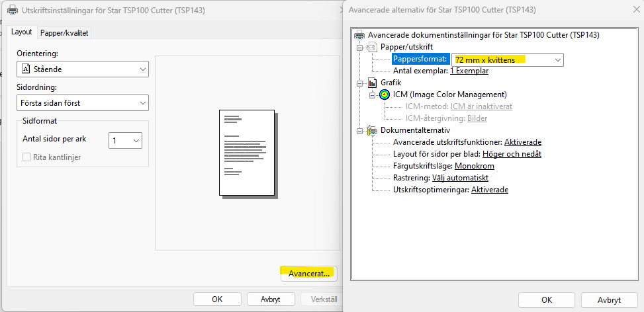Click OK in Utskriftsinställningar dialog
Viewport: 644px width, 312px height.
click(217, 299)
